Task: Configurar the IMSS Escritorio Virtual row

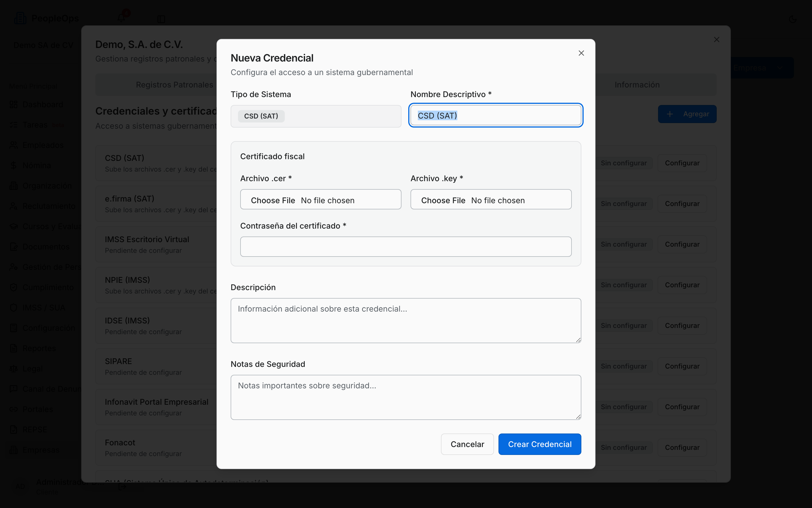Action: 682,244
